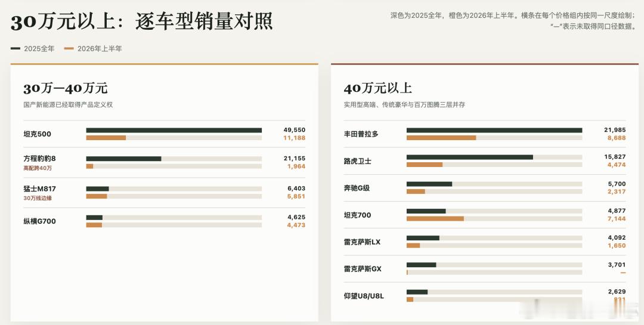Click the dark 2025 bar for 路虎卫士
Screen dimensions: 644x325
click(470, 157)
